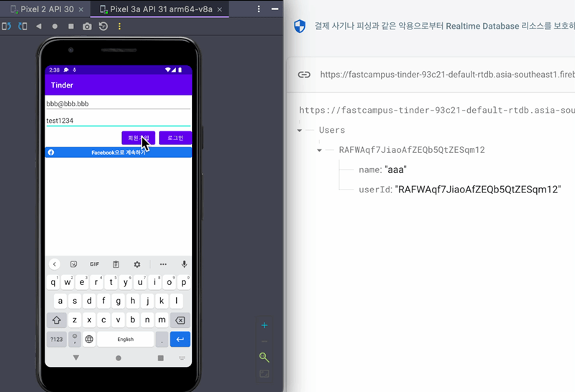
Task: Click the userId value field
Action: [x=478, y=190]
